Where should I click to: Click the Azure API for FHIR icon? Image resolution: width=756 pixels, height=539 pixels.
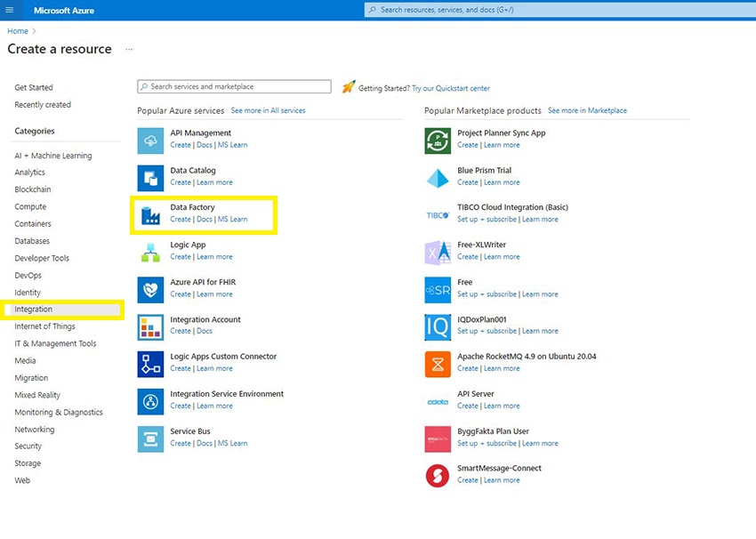150,290
